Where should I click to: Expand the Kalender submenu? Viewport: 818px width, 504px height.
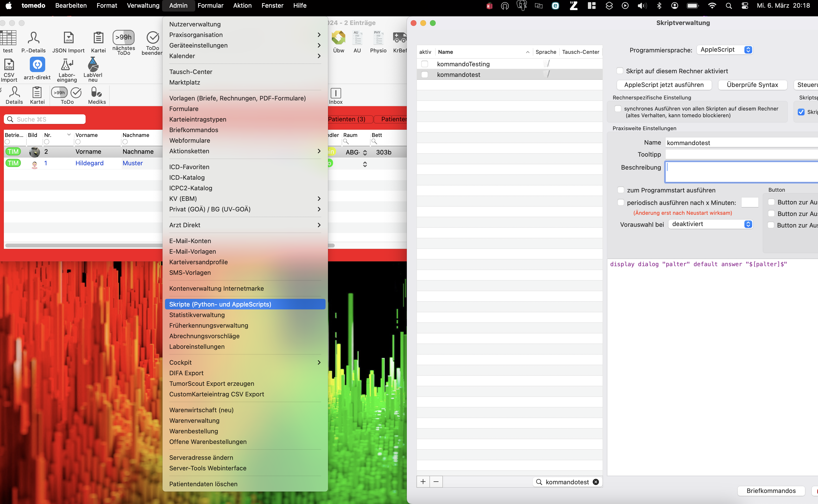[245, 56]
